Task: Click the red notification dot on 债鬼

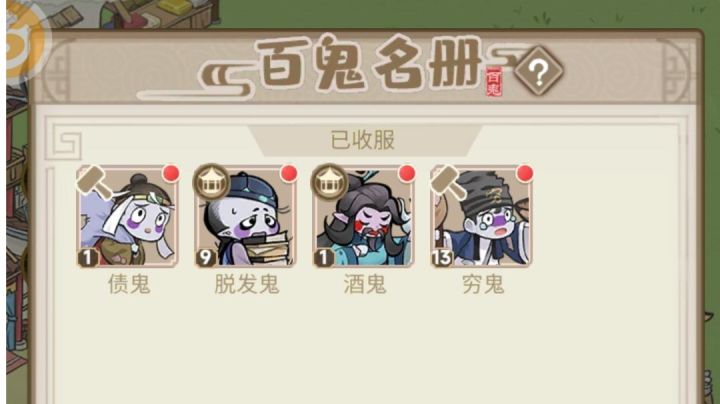Action: coord(171,174)
